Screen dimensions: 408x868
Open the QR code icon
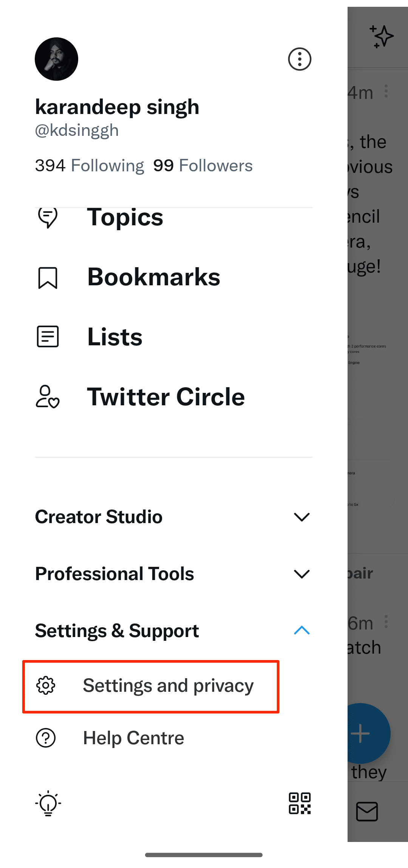point(300,803)
